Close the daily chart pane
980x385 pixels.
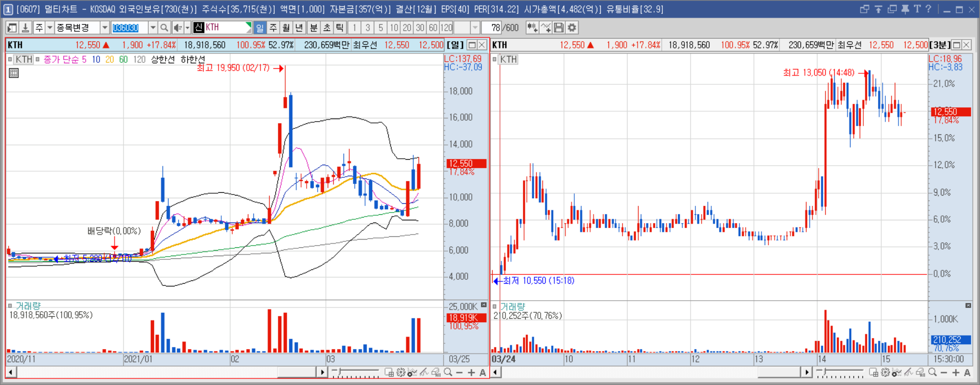coord(482,45)
